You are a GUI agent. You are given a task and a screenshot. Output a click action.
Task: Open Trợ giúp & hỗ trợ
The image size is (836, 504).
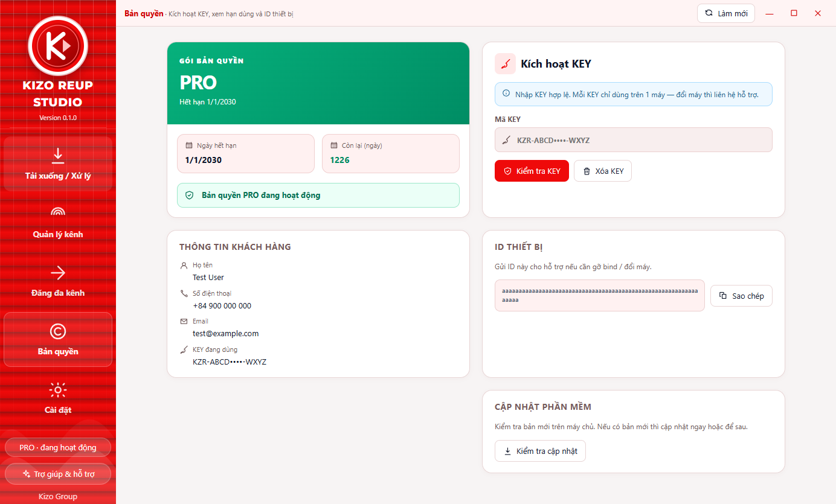pyautogui.click(x=58, y=474)
